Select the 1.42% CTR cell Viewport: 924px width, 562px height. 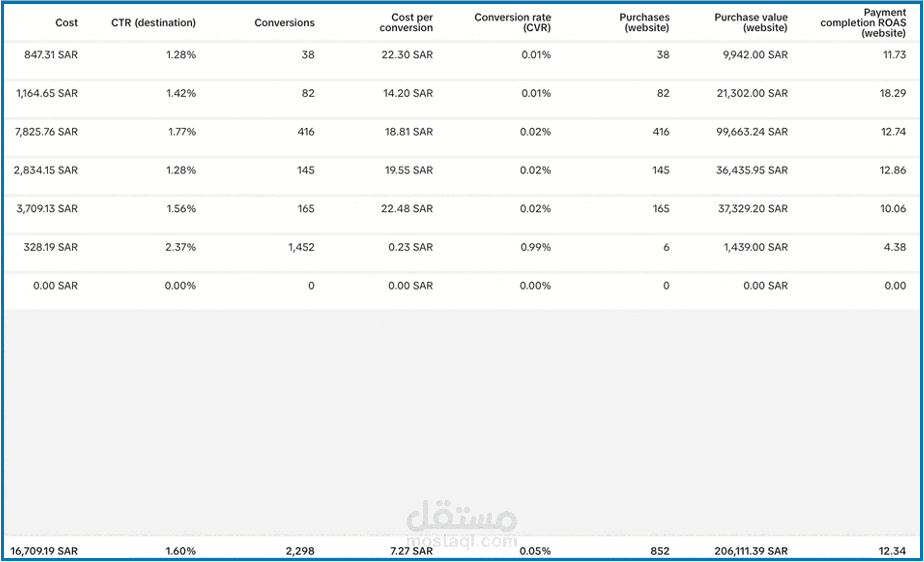coord(181,93)
